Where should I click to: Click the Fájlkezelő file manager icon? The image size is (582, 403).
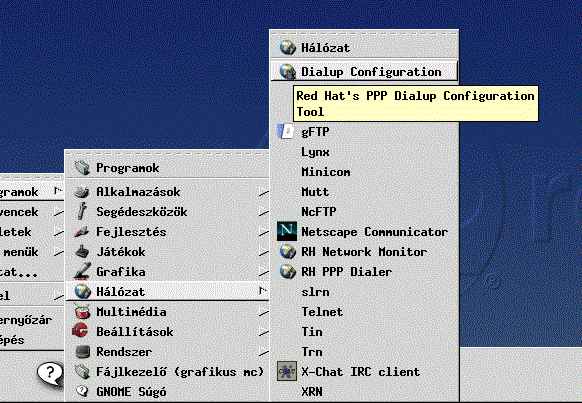point(82,371)
